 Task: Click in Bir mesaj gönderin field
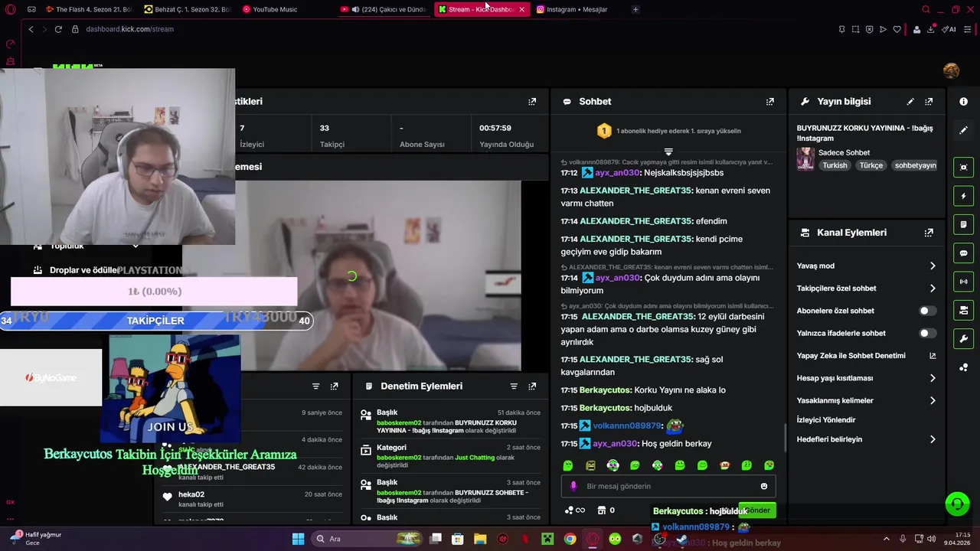click(668, 486)
